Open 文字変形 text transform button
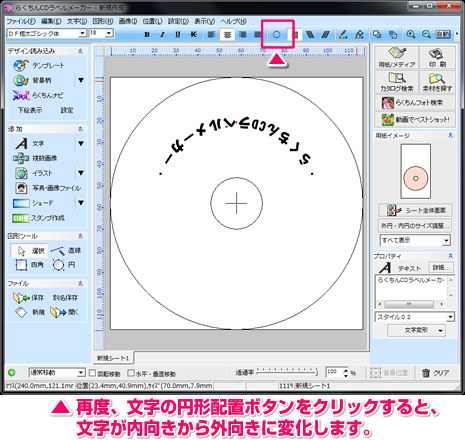 point(416,330)
